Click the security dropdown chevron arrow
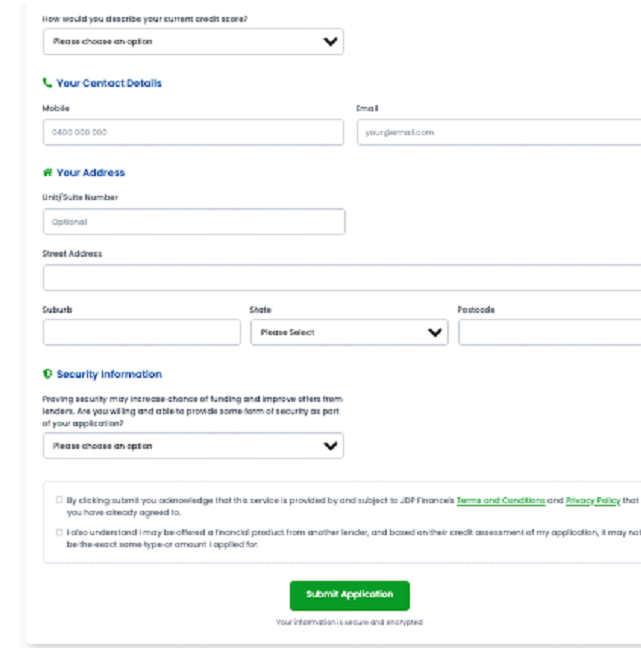The image size is (641, 648). (x=331, y=446)
